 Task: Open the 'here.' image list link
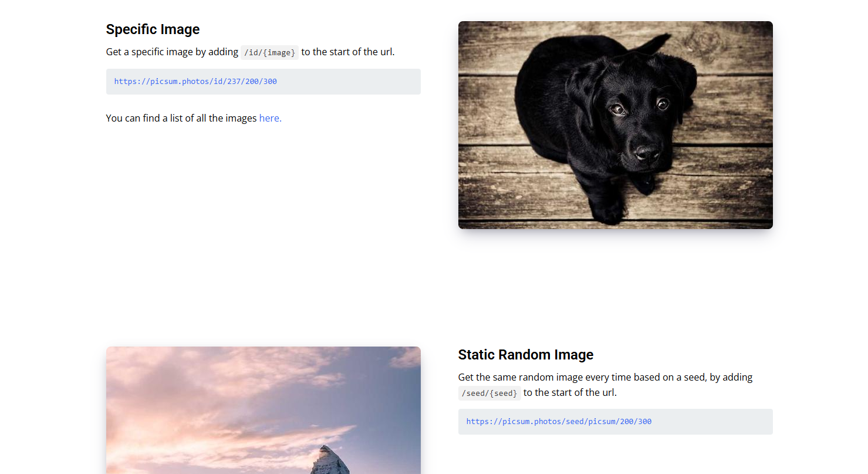pyautogui.click(x=270, y=118)
